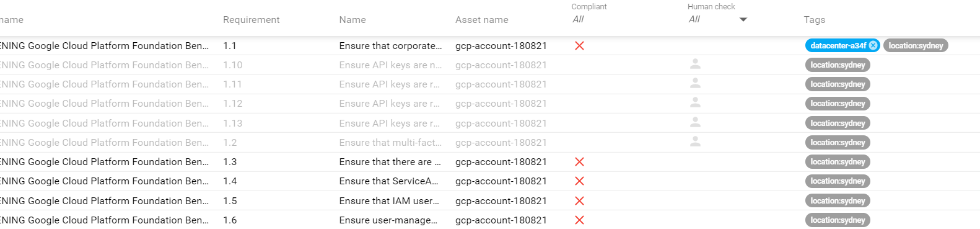Select requirement cell 1.10
Image resolution: width=980 pixels, height=229 pixels.
coord(233,65)
